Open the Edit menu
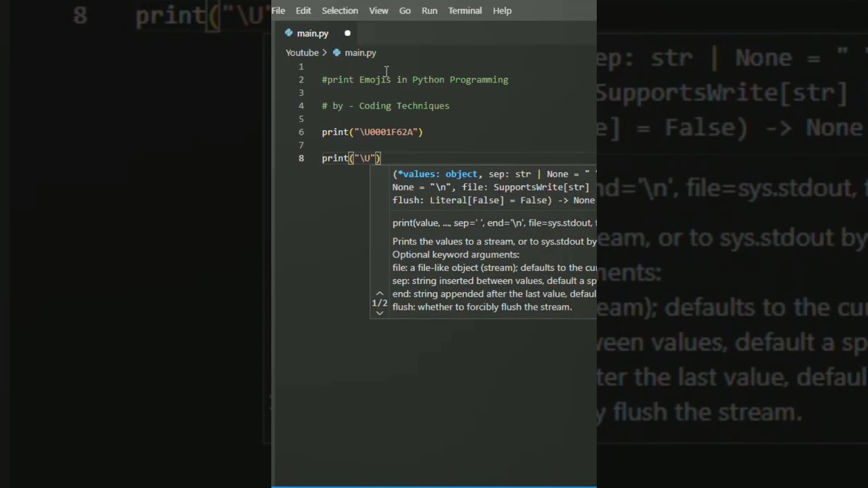The image size is (868, 488). [x=303, y=11]
